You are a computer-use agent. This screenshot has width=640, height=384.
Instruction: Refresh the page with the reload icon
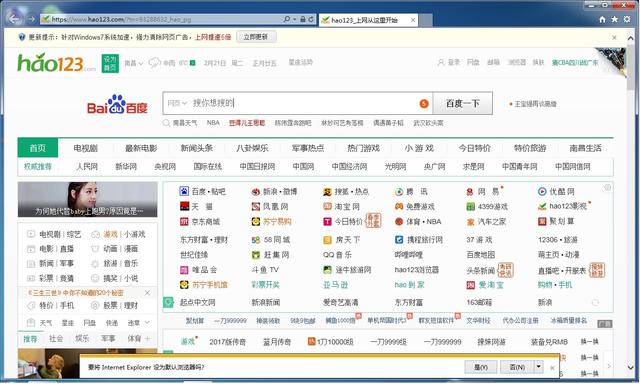311,19
